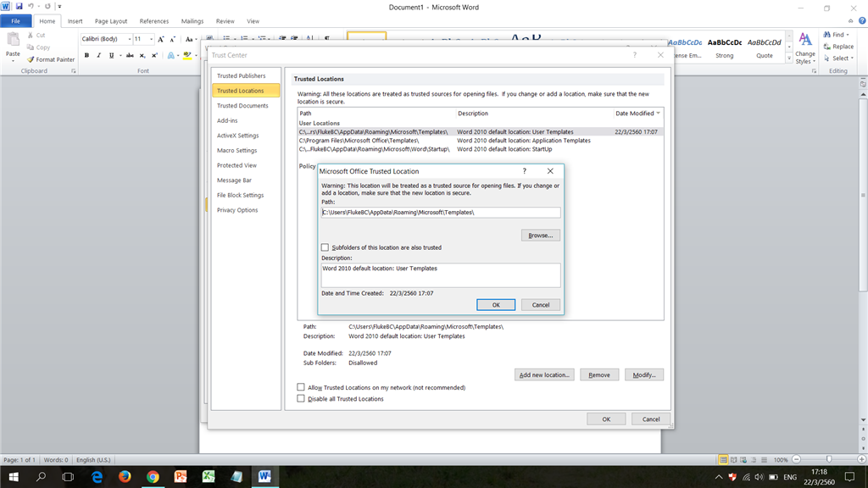Open the font name dropdown Calibri (Body)

click(x=129, y=39)
